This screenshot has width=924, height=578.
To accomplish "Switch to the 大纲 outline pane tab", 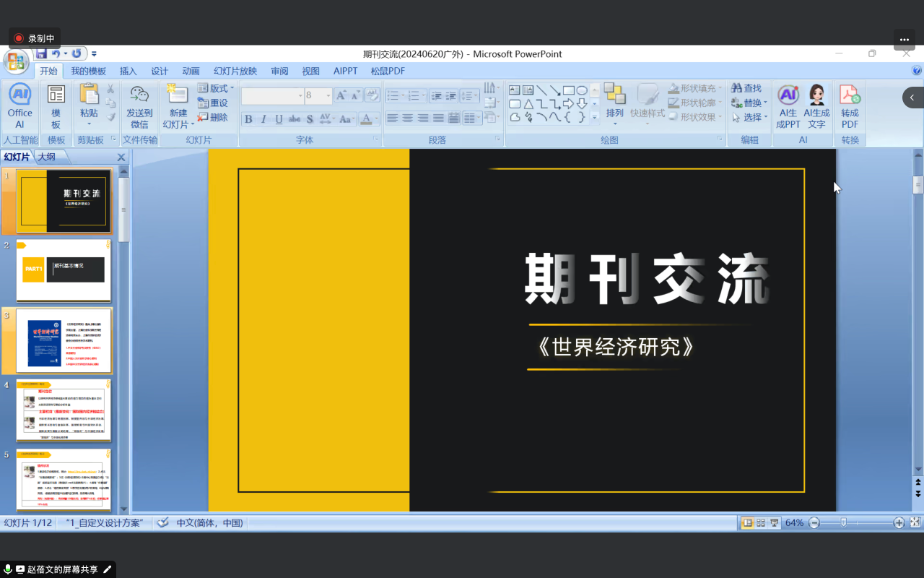I will (47, 157).
